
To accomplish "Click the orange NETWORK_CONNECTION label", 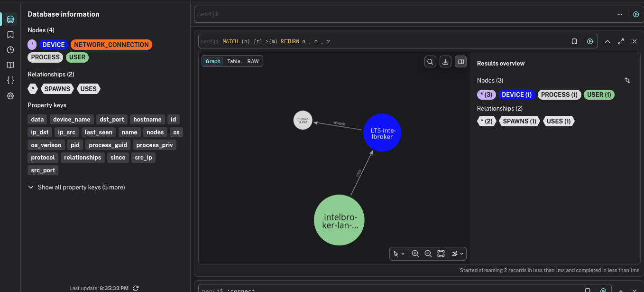I will click(111, 45).
